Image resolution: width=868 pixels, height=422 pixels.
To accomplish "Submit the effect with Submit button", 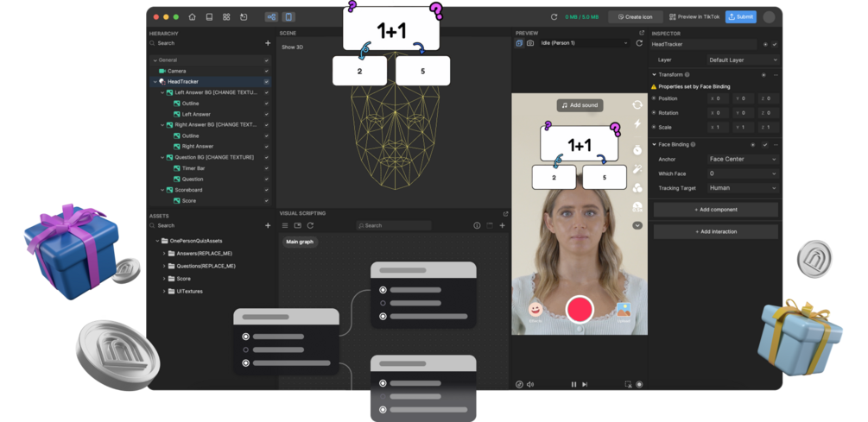I will 741,17.
